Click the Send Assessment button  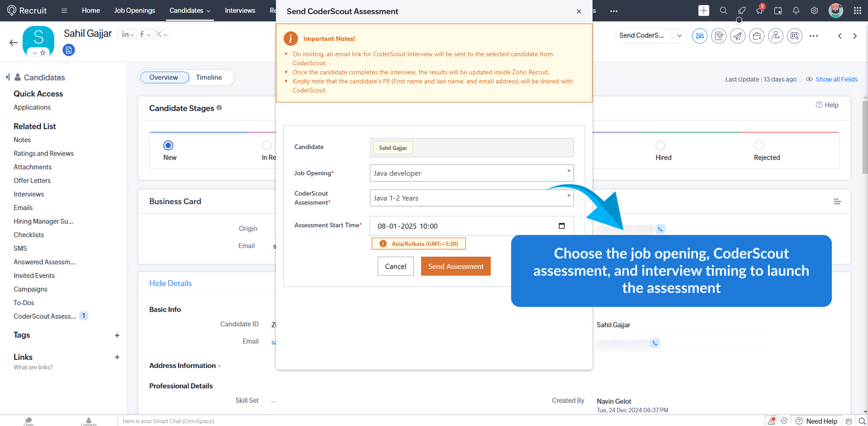[456, 266]
